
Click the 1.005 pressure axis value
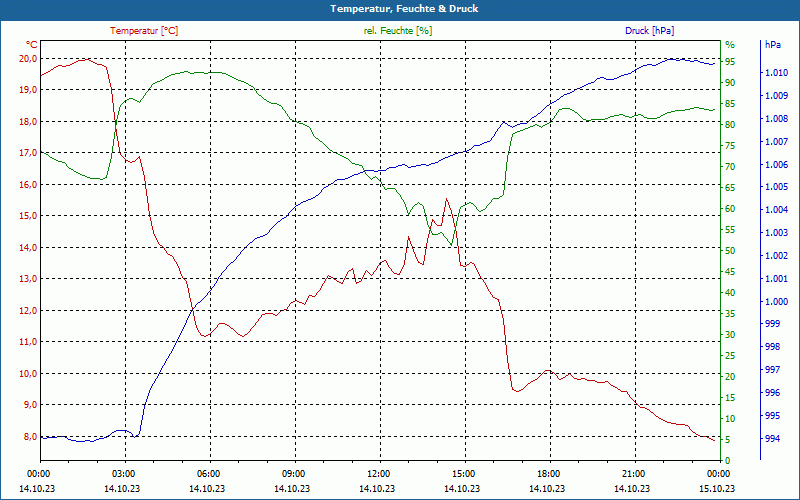[x=776, y=187]
